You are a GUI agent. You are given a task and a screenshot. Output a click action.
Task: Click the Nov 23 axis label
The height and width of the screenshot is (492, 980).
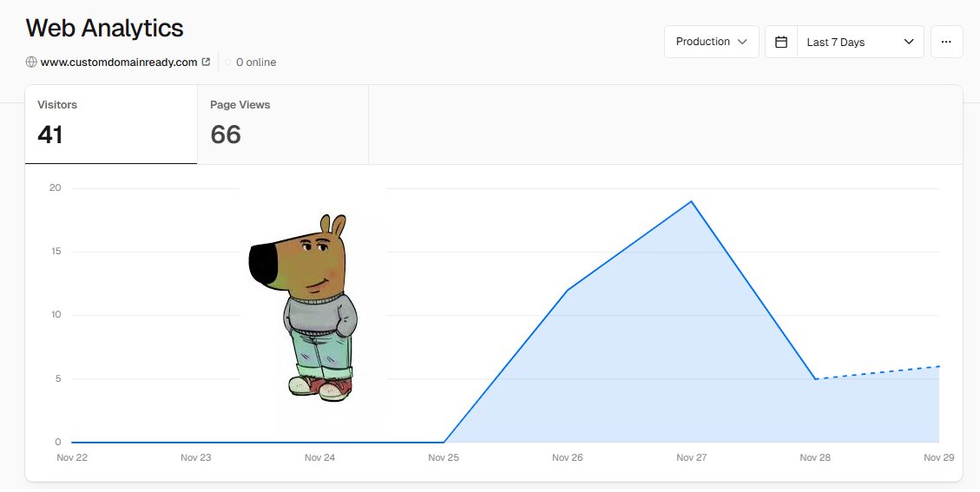[x=195, y=457]
